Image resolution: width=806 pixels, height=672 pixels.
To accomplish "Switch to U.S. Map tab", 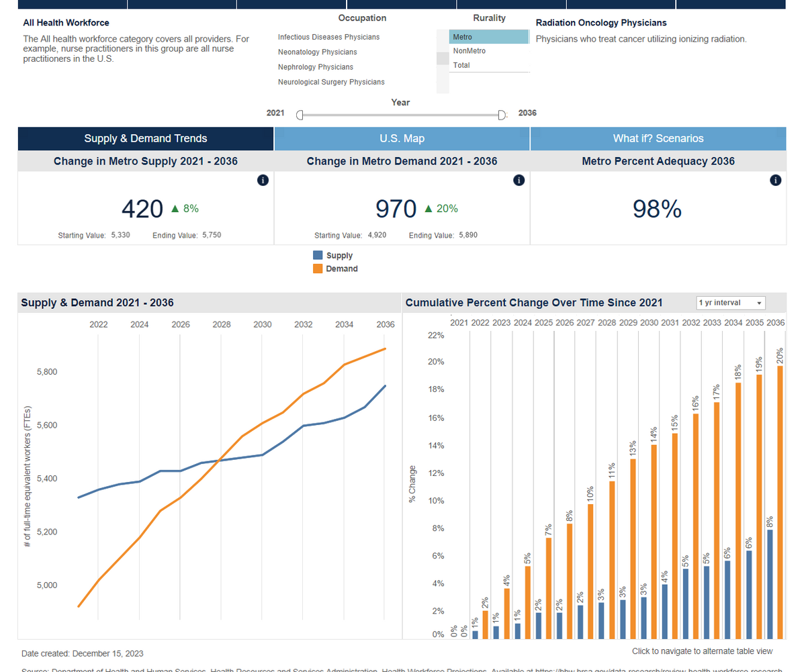I will coord(402,138).
